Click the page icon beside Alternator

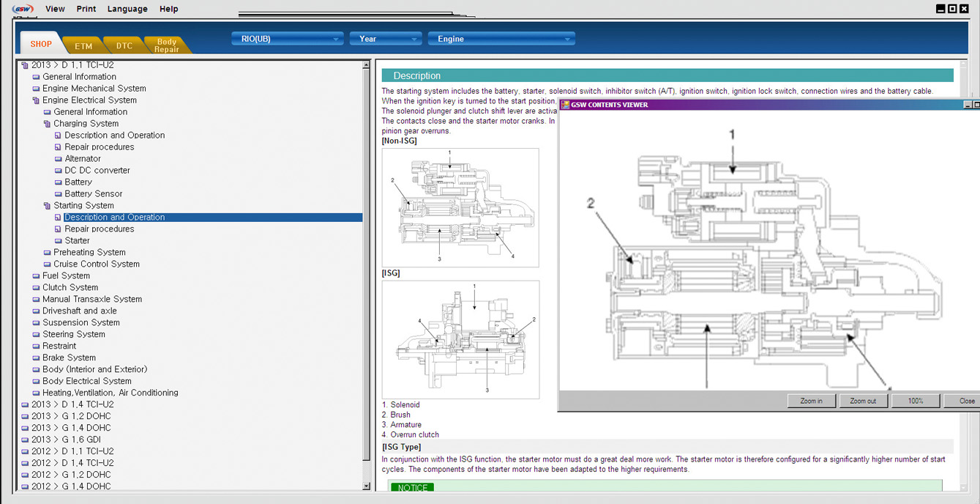(x=58, y=159)
